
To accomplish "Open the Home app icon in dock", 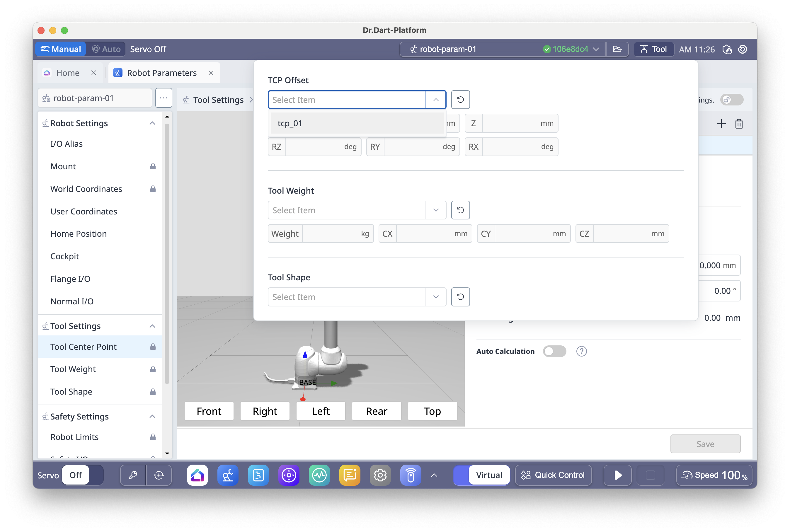I will (x=197, y=475).
